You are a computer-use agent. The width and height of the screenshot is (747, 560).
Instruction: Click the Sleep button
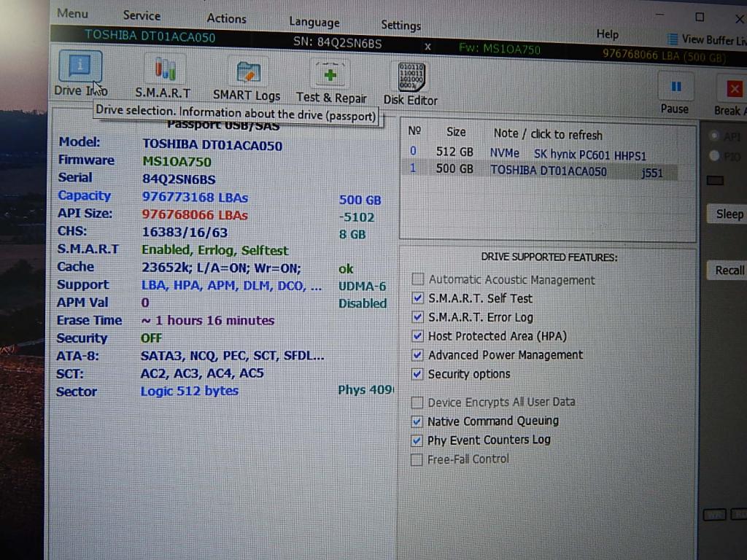click(729, 214)
